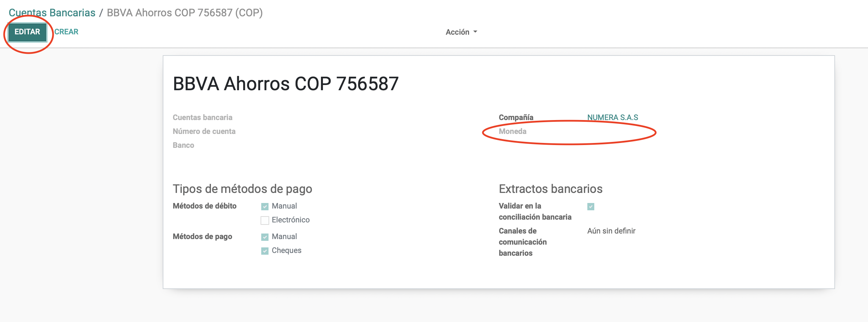Click the 'Moneda' field label
Image resolution: width=868 pixels, height=322 pixels.
(x=512, y=132)
